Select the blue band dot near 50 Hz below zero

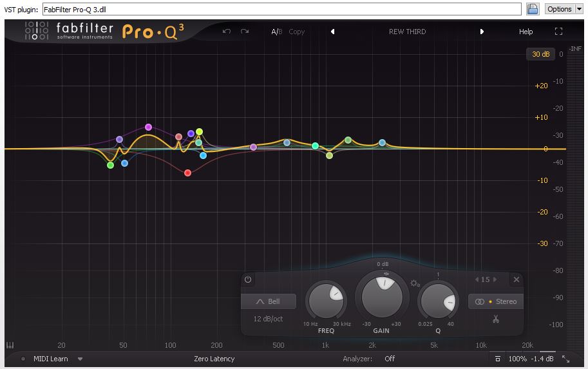pos(124,163)
